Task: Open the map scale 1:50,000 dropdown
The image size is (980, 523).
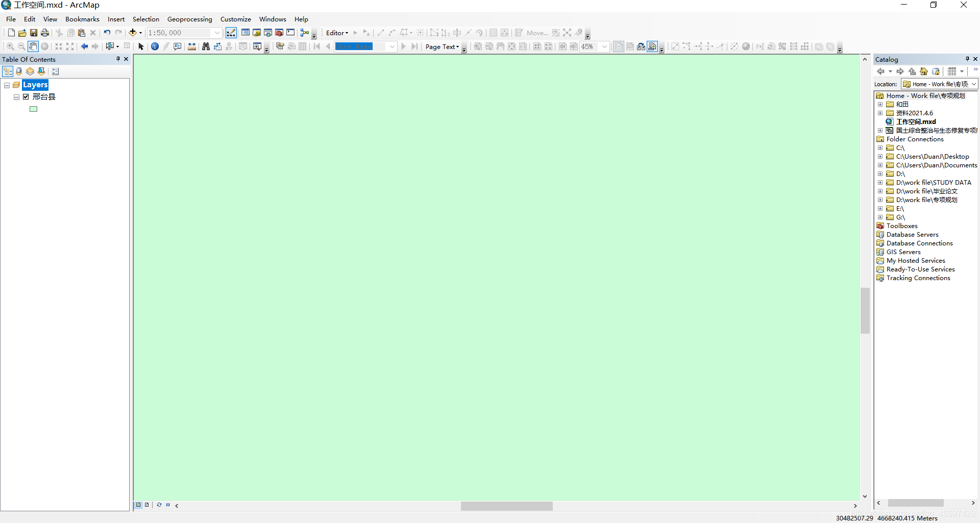Action: (x=216, y=33)
